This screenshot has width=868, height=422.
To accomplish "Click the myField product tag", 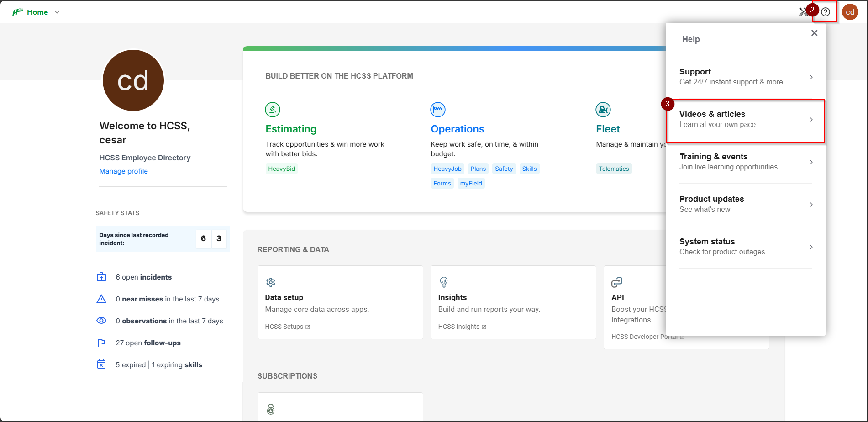I will click(x=471, y=183).
